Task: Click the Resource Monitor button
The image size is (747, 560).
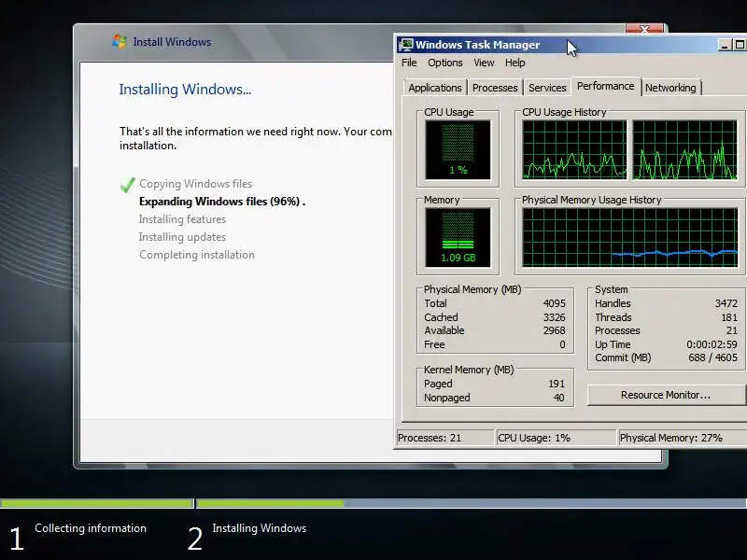Action: 666,395
